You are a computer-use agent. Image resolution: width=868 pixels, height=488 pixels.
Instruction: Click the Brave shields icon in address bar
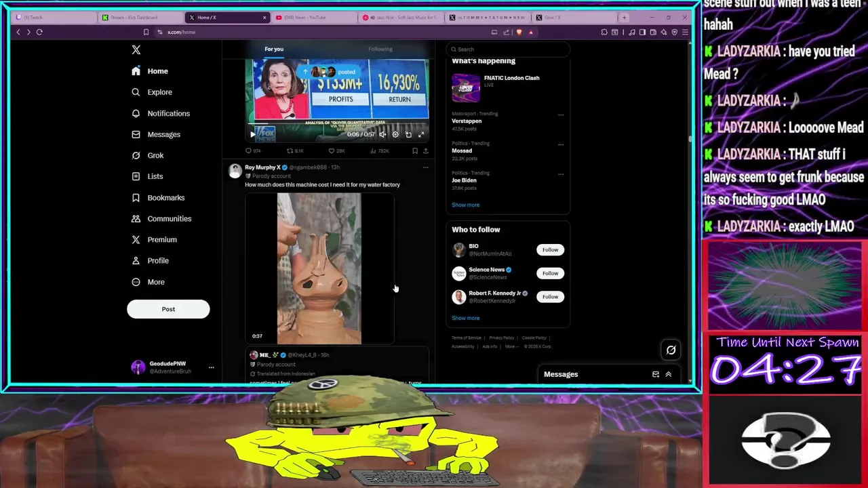coord(519,32)
